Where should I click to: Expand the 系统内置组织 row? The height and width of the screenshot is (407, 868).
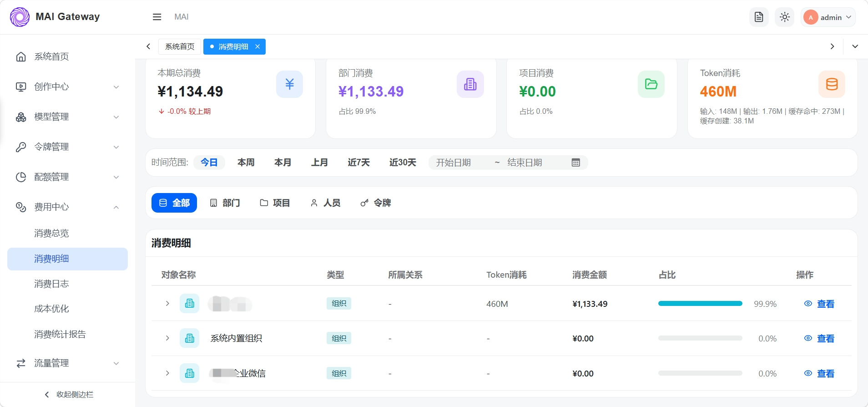(167, 338)
